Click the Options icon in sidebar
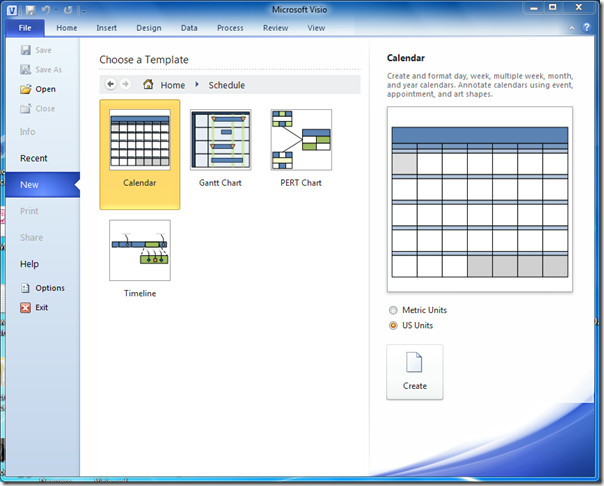 (x=25, y=288)
